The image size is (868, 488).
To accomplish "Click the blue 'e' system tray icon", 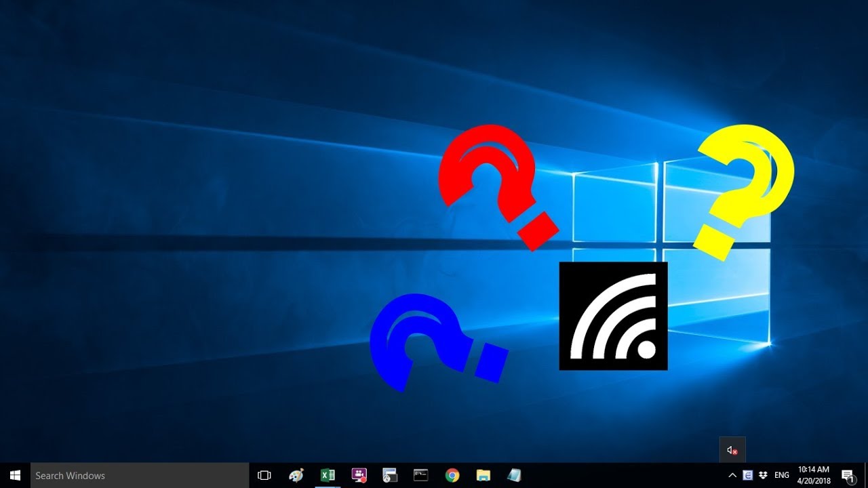I will tap(747, 475).
